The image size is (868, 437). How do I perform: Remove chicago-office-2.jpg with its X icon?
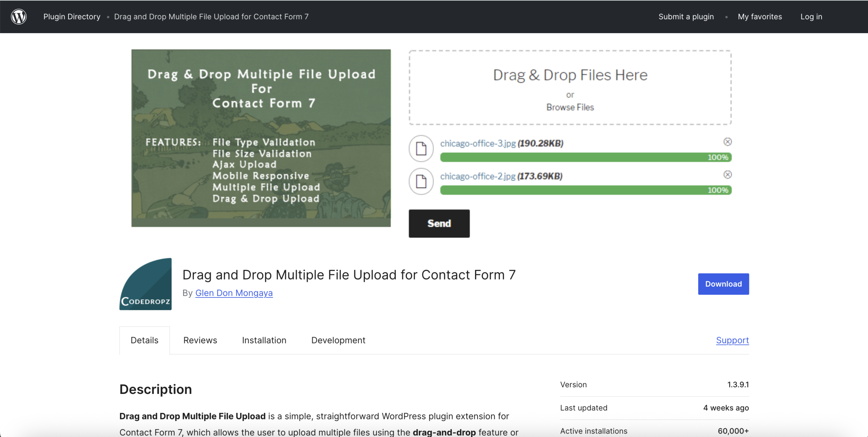click(x=727, y=174)
